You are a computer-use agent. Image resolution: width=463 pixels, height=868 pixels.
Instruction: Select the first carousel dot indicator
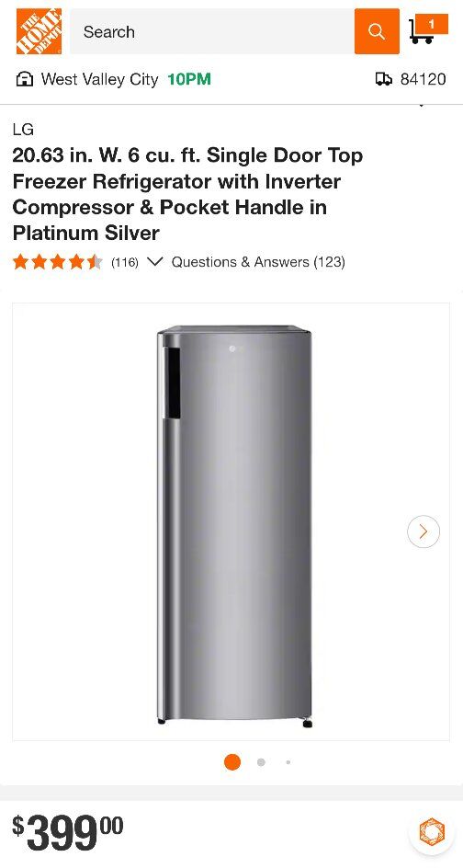coord(232,762)
